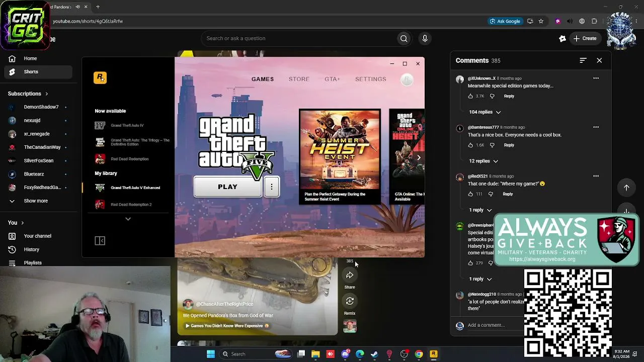This screenshot has width=644, height=362.
Task: Open the Chrome extensions puzzle icon
Action: pos(594,21)
